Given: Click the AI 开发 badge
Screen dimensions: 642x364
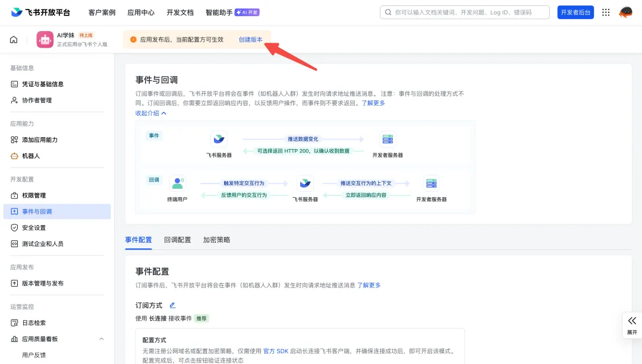Looking at the screenshot, I should pos(247,12).
